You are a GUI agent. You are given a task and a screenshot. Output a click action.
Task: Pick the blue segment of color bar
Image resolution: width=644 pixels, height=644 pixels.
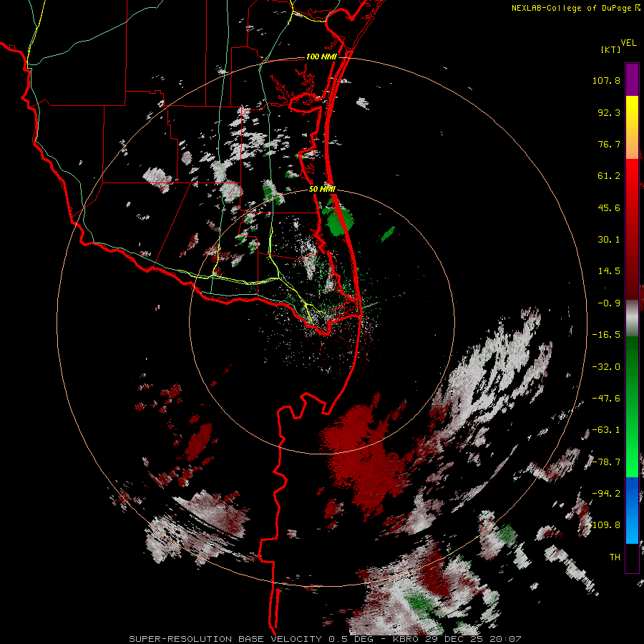tap(632, 510)
